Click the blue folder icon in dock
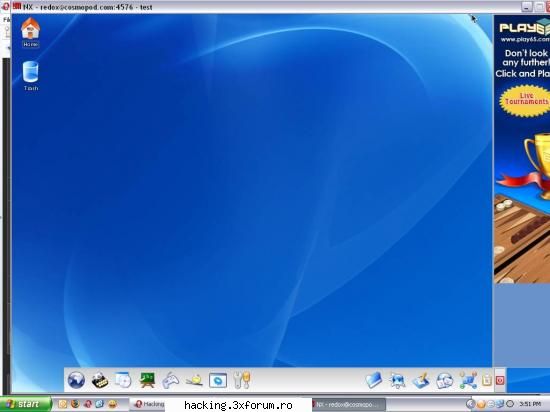This screenshot has width=550, height=412. [x=374, y=380]
